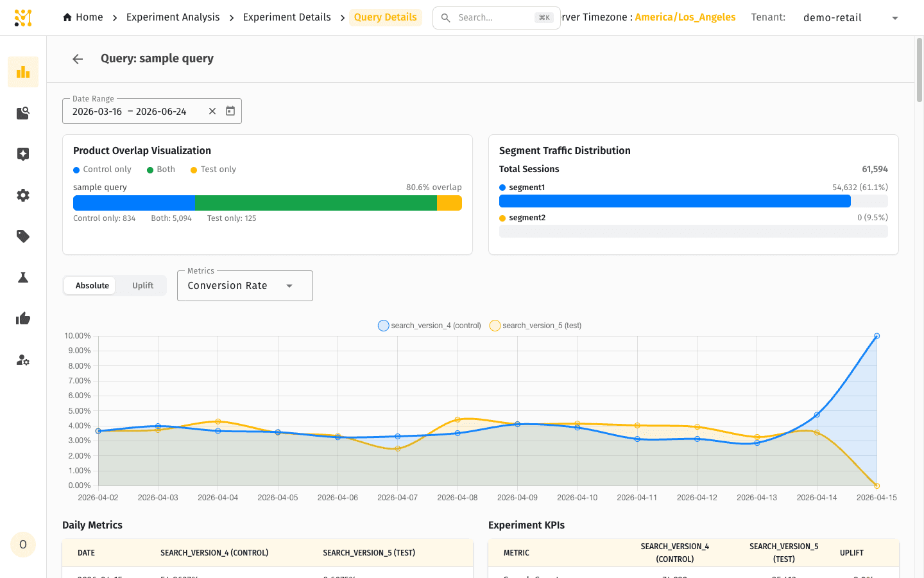Open the Metrics Conversion Rate dropdown
Viewport: 924px width, 578px height.
point(245,286)
